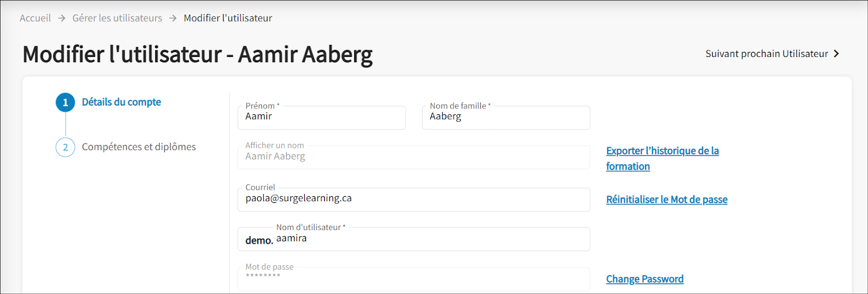Select the Modifier l'utilisateur breadcrumb
Screen dimensions: 868x294
coord(228,18)
